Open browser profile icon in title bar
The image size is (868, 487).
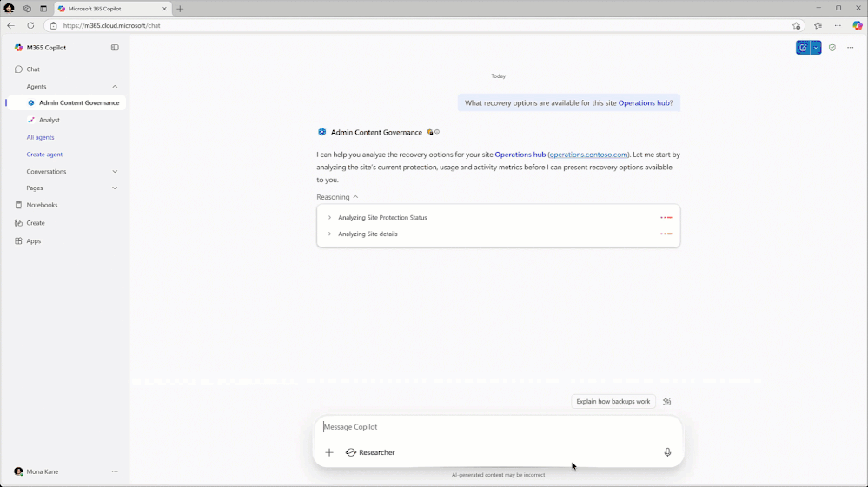[9, 9]
